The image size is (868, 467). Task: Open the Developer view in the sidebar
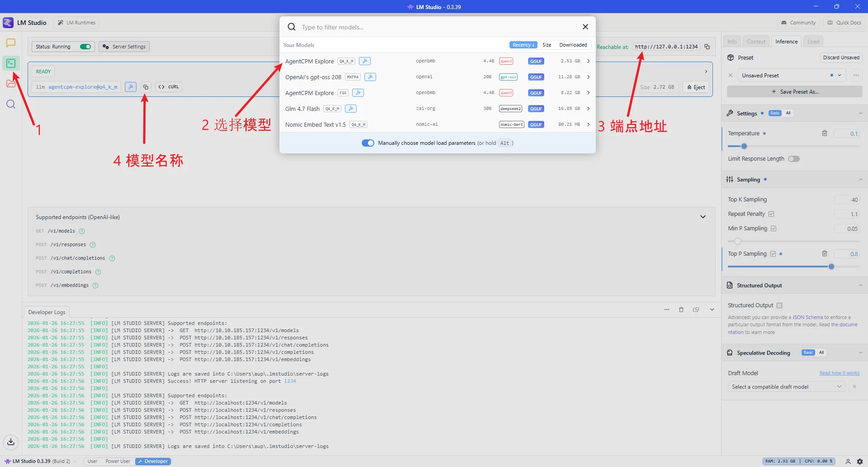point(11,63)
